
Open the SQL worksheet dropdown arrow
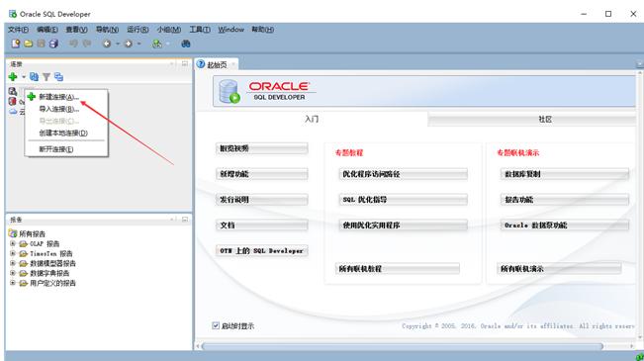pos(167,44)
